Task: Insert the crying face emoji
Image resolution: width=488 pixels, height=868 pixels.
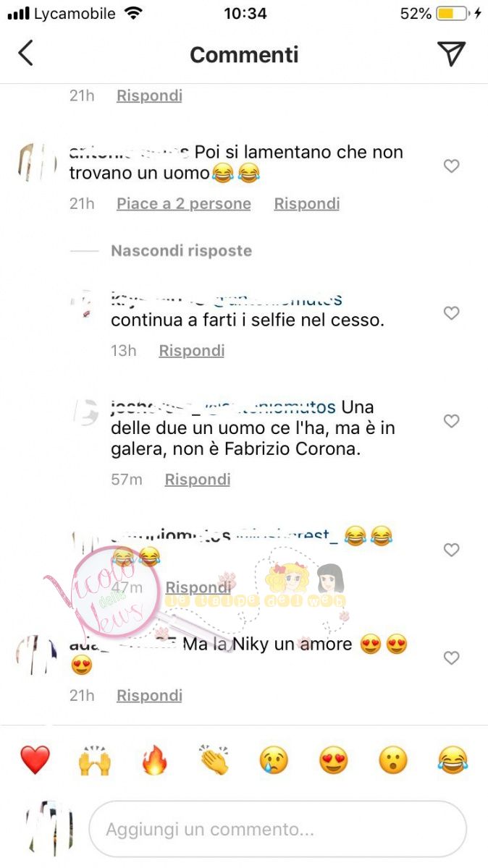Action: 274,760
